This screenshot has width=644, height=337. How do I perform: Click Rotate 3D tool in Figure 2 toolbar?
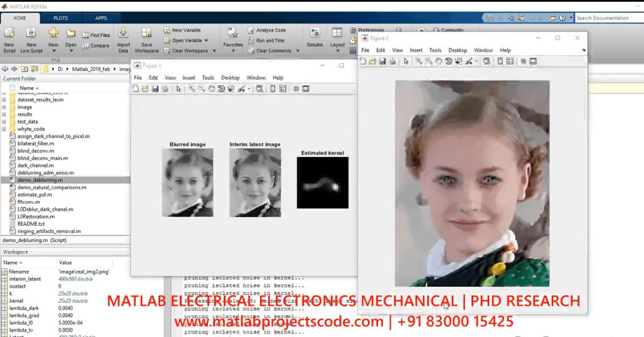[449, 61]
